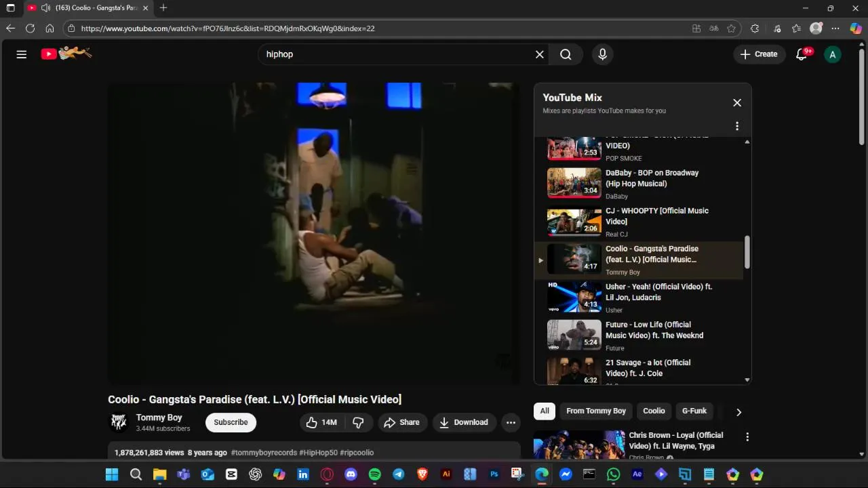Open the Create menu
The image size is (868, 488).
click(759, 54)
